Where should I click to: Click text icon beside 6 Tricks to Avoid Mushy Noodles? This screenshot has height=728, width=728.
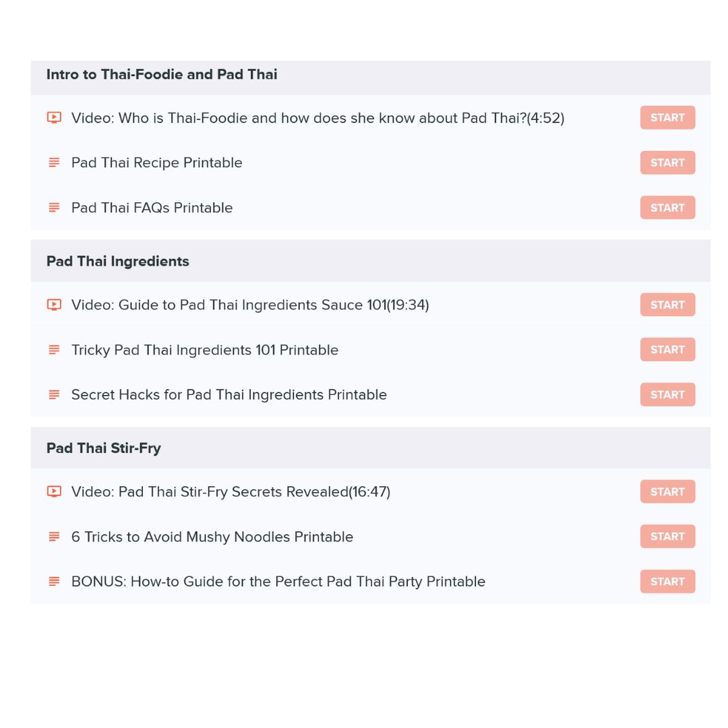54,537
